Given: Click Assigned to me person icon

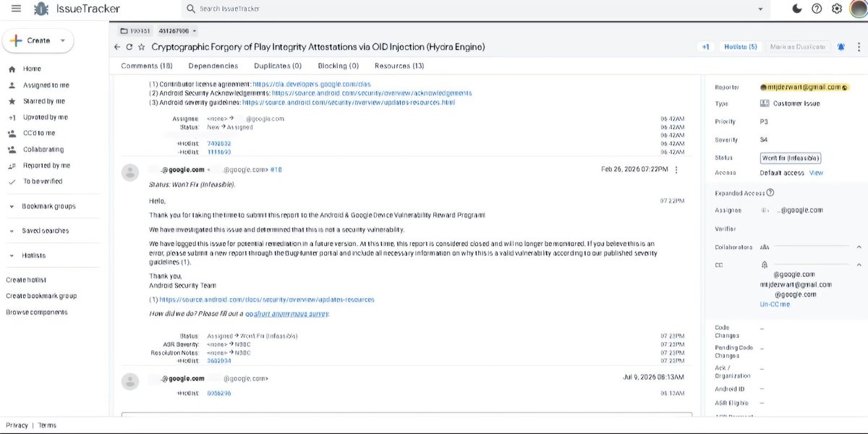Looking at the screenshot, I should (12, 85).
